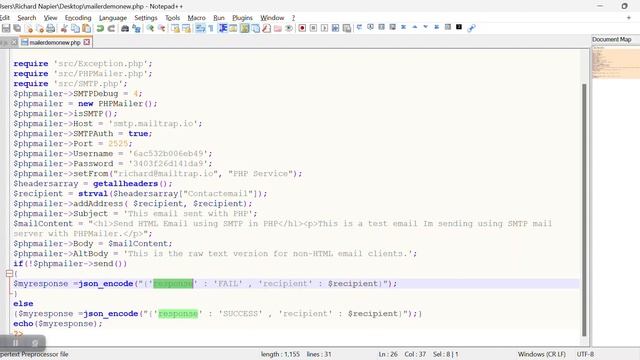
Task: Toggle synchronized horizontal scrolling
Action: 186,28
